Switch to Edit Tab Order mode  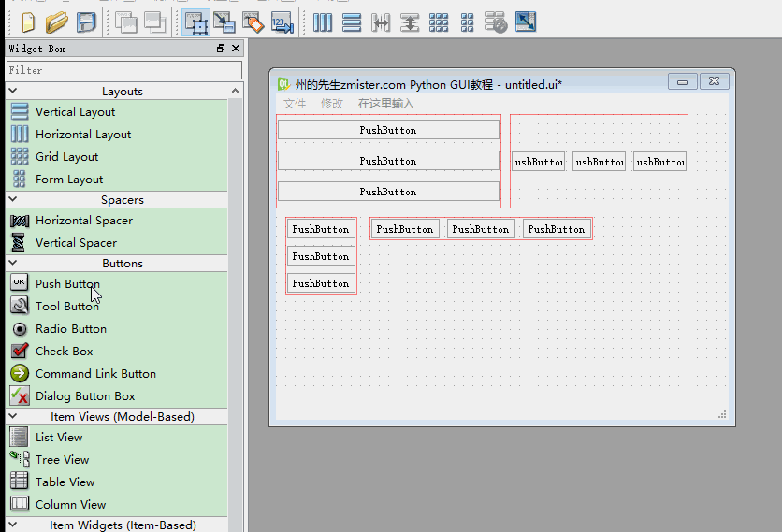tap(282, 22)
